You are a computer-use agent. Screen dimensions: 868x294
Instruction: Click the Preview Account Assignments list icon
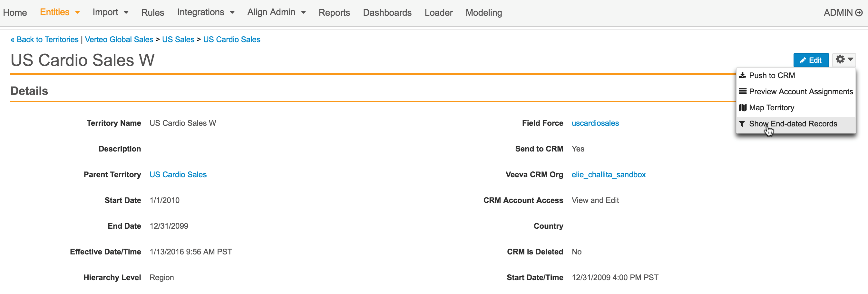(x=742, y=91)
